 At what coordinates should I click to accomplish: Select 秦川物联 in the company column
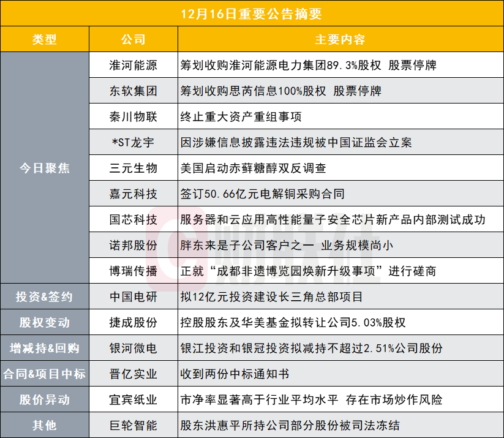tap(134, 117)
